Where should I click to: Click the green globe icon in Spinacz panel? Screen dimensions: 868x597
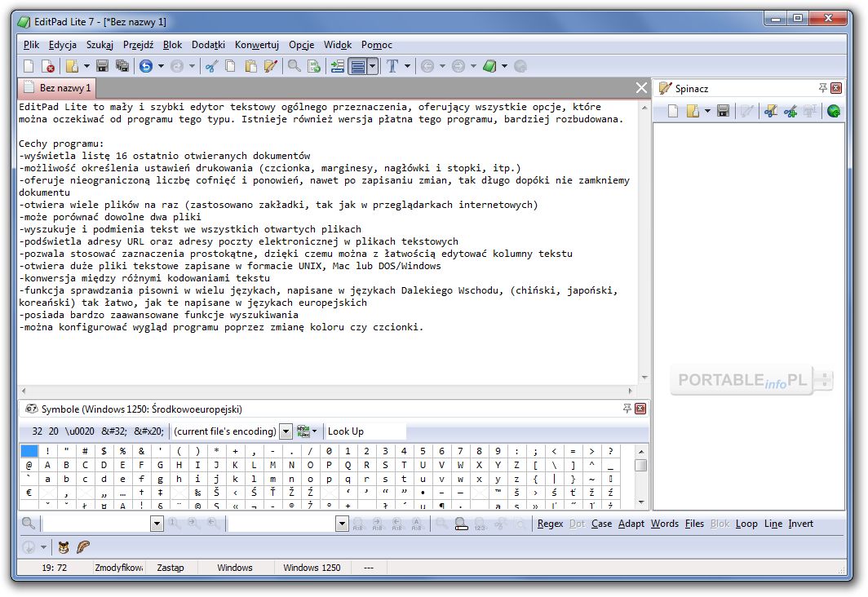(x=834, y=111)
